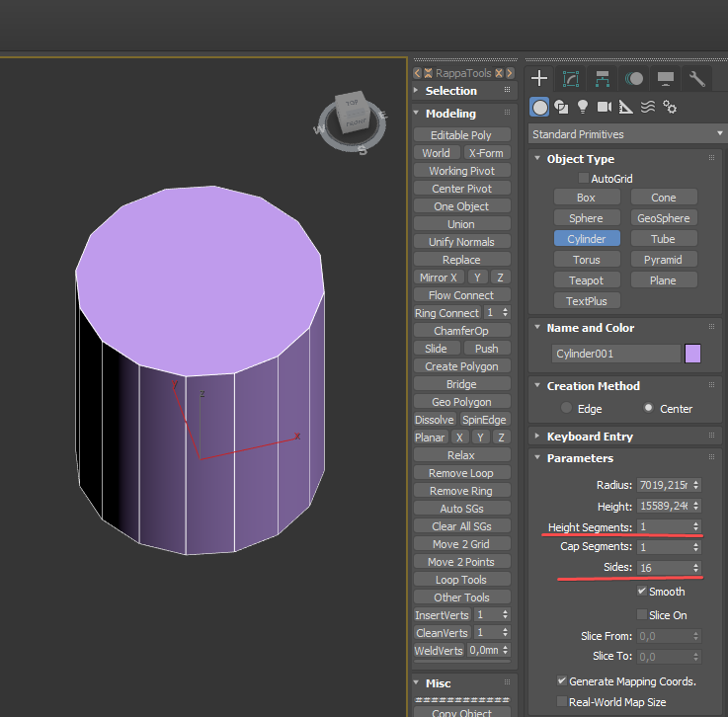The height and width of the screenshot is (717, 728).
Task: Enable the AutoGrid checkbox
Action: coord(583,179)
